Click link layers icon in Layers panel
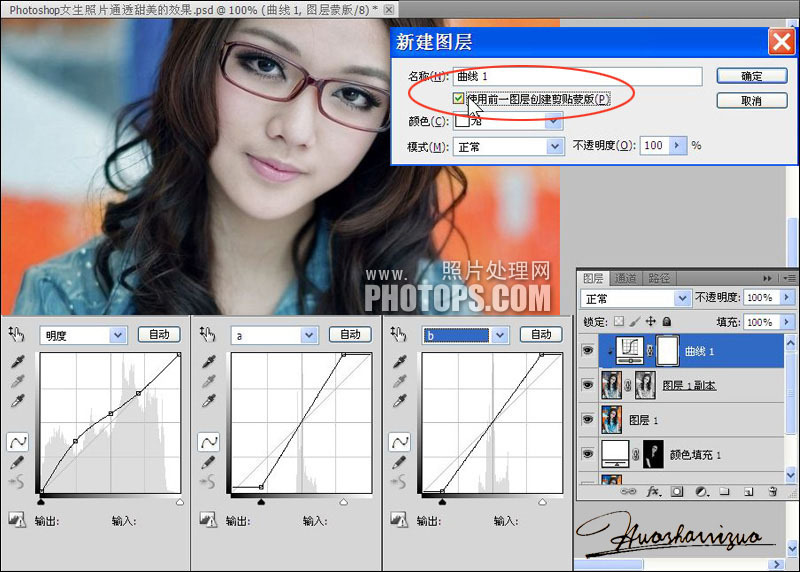This screenshot has width=800, height=572. click(628, 491)
